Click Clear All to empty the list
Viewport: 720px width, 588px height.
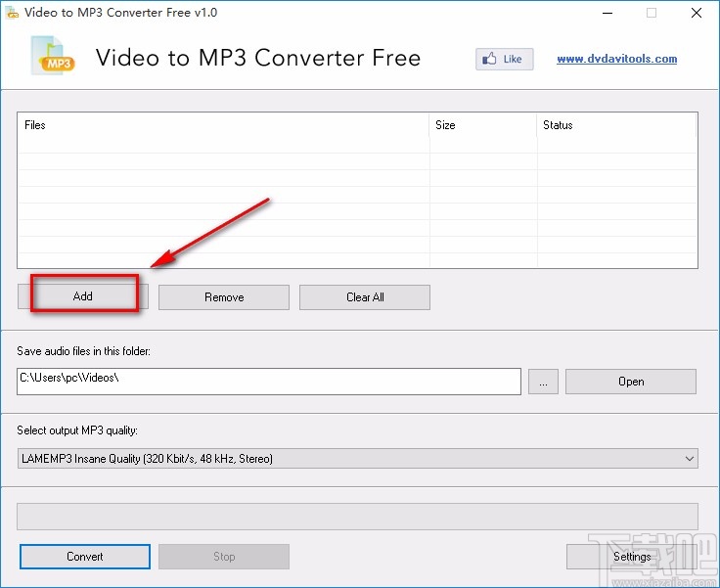coord(365,297)
